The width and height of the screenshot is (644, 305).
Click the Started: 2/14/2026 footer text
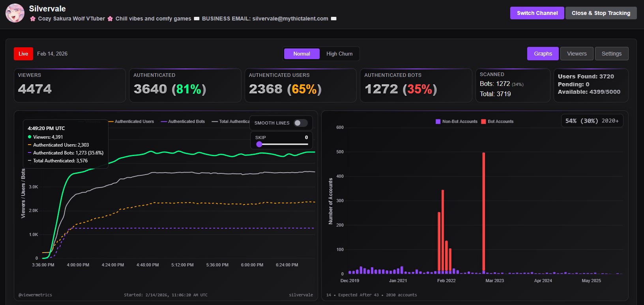tap(166, 295)
